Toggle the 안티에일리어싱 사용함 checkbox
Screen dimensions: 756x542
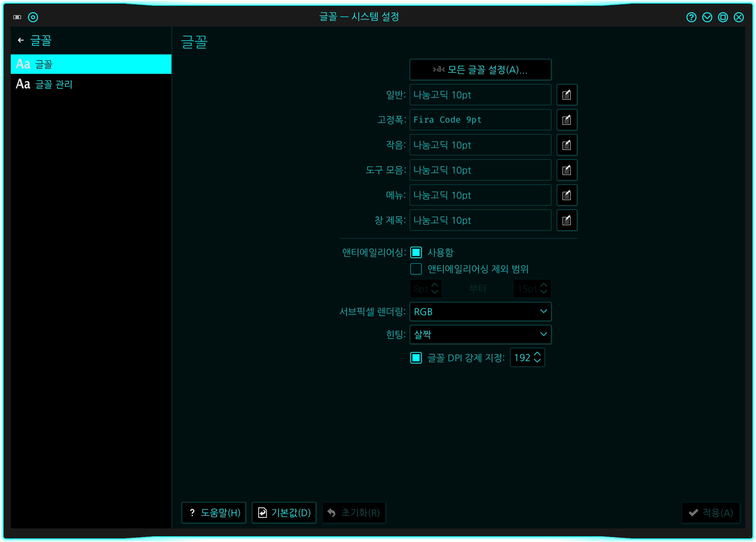[416, 252]
